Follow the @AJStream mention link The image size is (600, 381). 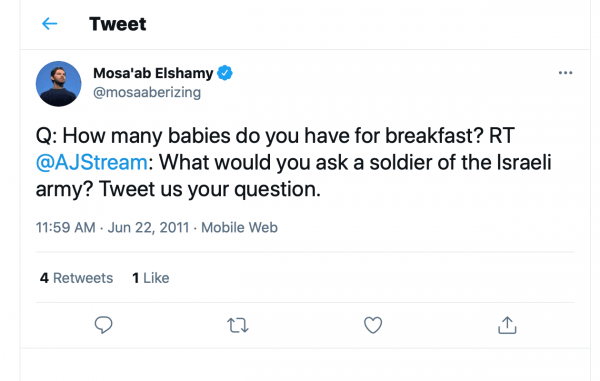(x=92, y=162)
